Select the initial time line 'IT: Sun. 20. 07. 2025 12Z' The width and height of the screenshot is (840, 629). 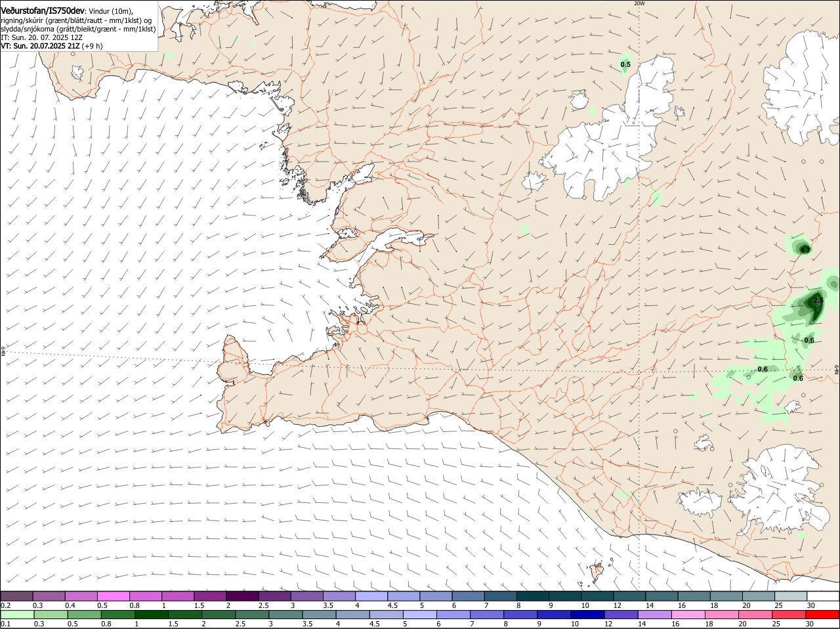(x=41, y=37)
